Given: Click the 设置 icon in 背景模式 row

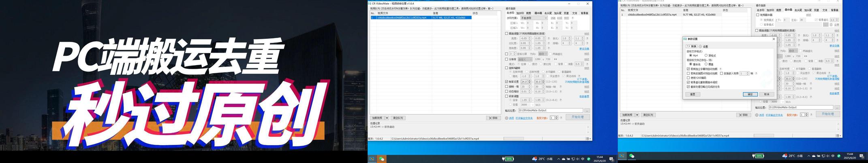Looking at the screenshot, I should coord(831,25).
